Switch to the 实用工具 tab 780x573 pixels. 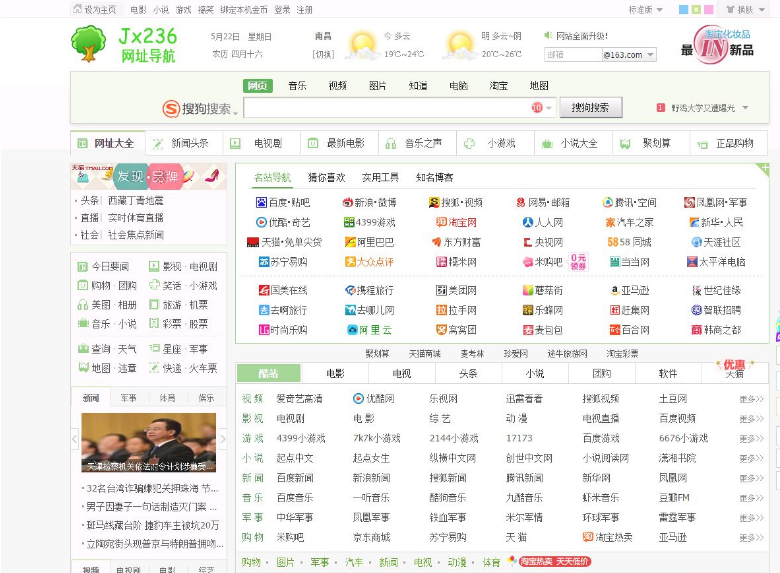point(380,177)
